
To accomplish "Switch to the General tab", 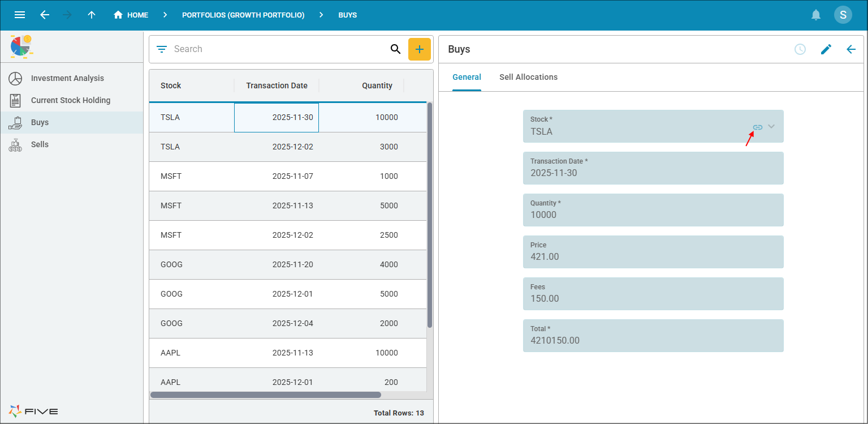I will pyautogui.click(x=467, y=78).
